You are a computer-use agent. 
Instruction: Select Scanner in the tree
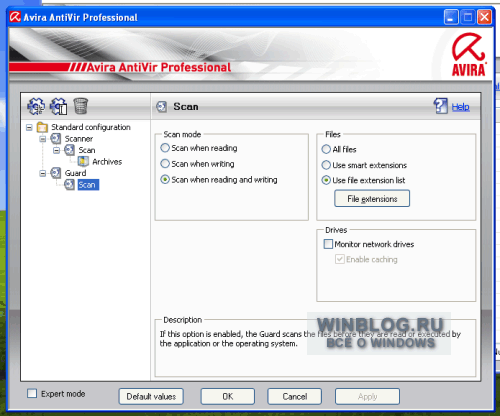click(x=79, y=139)
